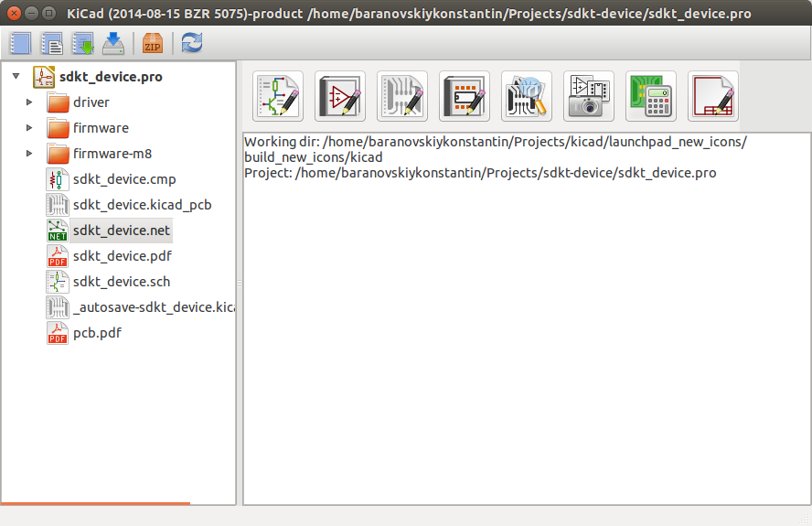Launch the Pcbnew board editor

coord(402,96)
